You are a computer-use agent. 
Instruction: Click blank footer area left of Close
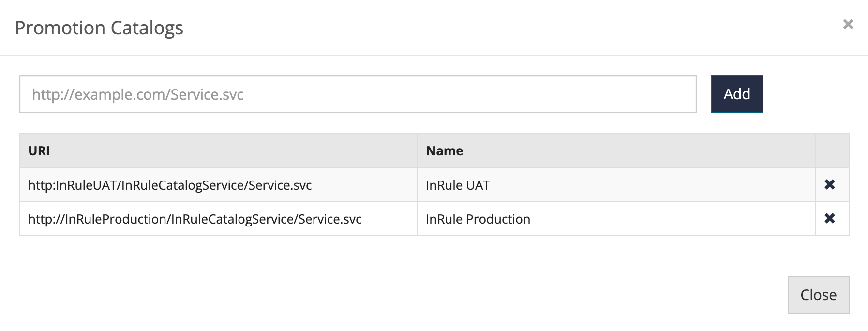coord(387,294)
